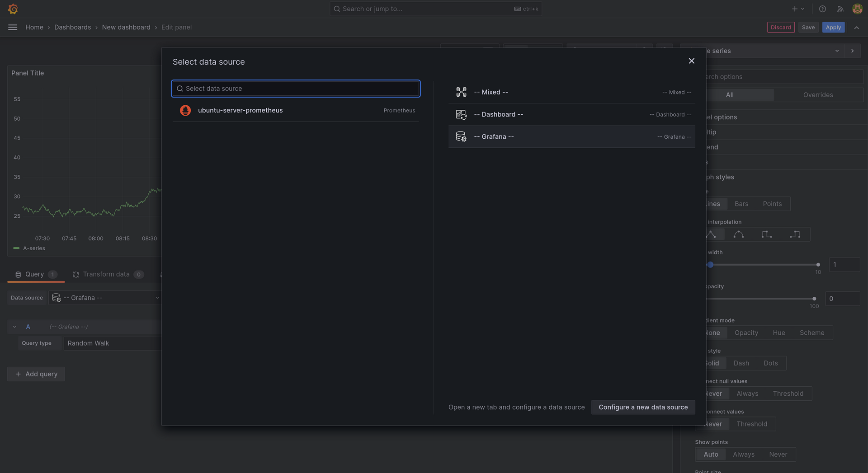Click the Transform data tab icon

pos(76,275)
